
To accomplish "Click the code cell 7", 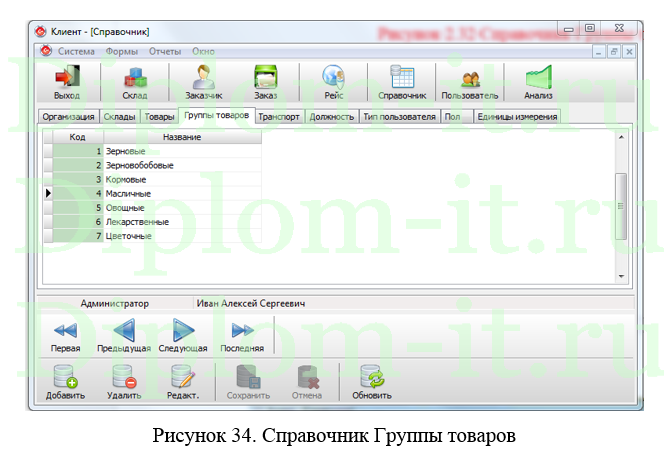I will [x=78, y=236].
